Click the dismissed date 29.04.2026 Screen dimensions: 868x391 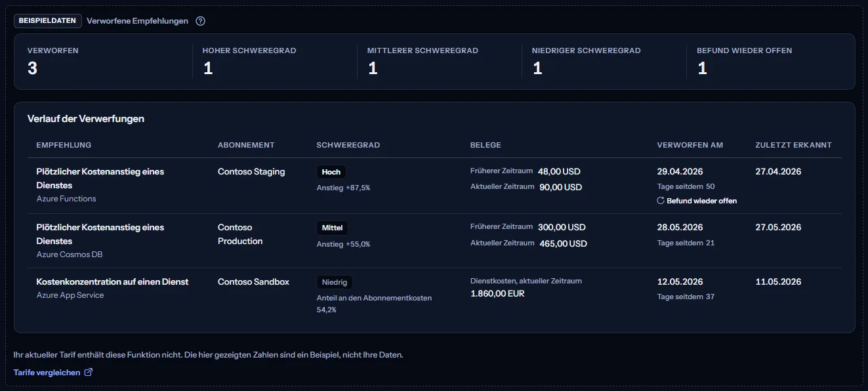(680, 172)
